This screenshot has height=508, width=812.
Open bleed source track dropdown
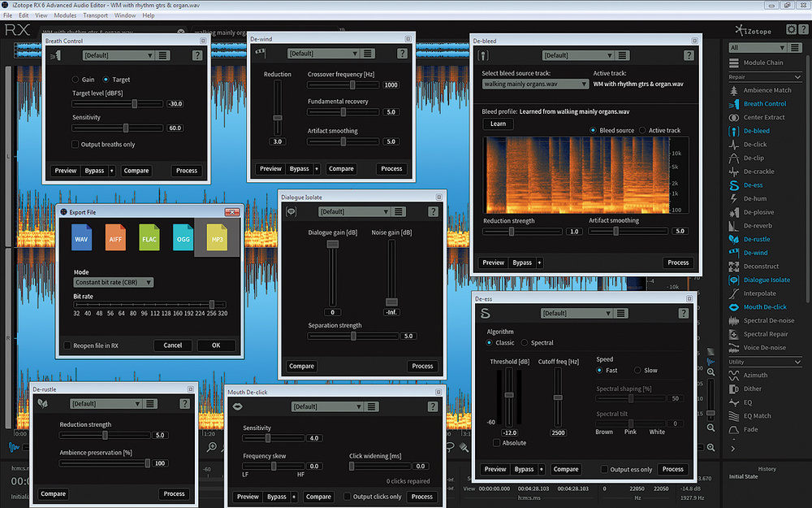pyautogui.click(x=535, y=84)
